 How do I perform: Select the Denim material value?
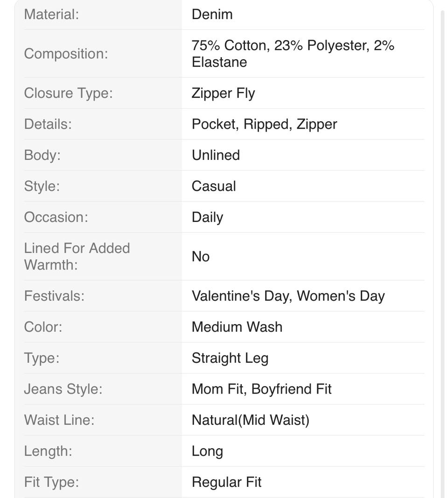pyautogui.click(x=212, y=14)
